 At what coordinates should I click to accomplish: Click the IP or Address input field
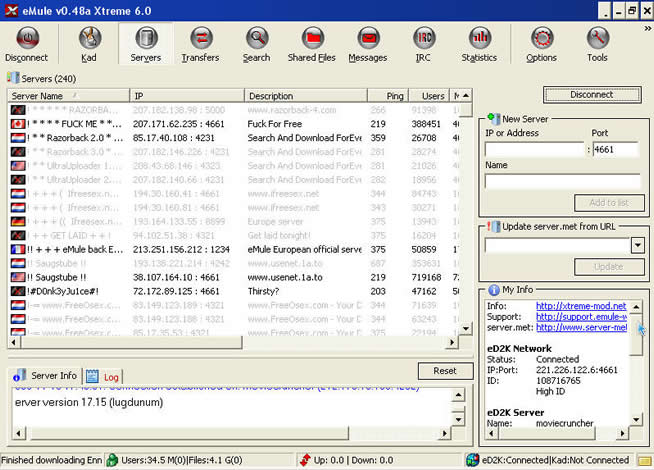(535, 149)
